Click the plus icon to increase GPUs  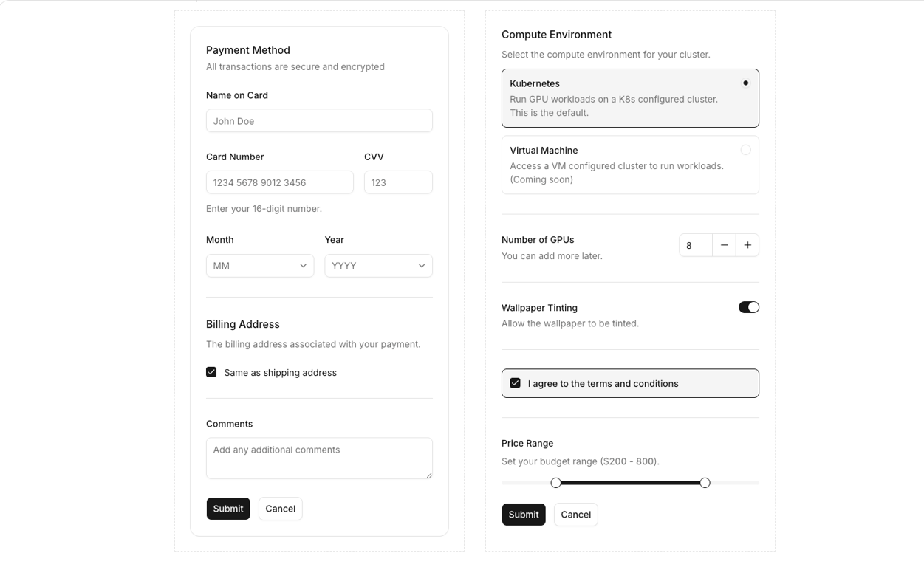[x=747, y=245]
